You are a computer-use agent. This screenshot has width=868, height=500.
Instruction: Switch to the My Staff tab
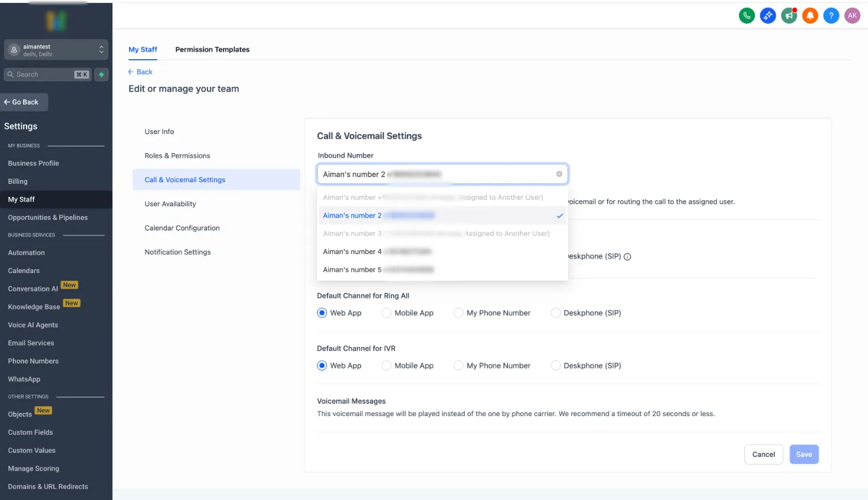click(x=142, y=50)
